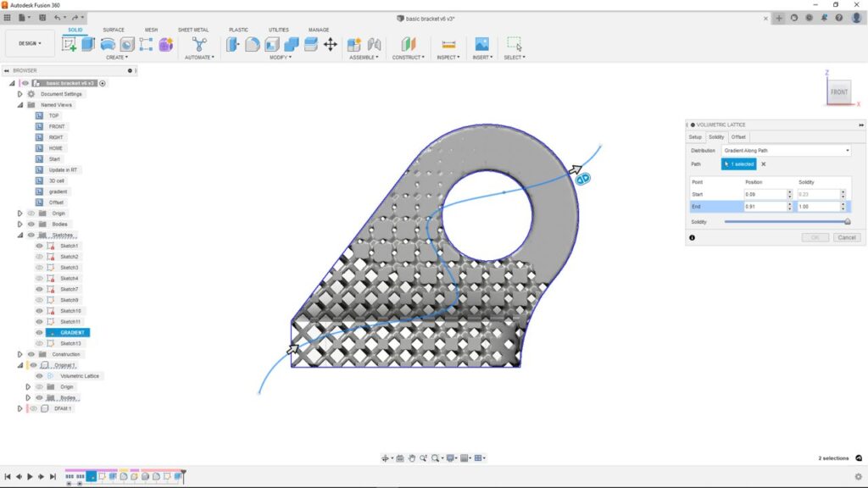Collapse the Sketches folder in the browser
This screenshot has height=488, width=868.
(21, 235)
